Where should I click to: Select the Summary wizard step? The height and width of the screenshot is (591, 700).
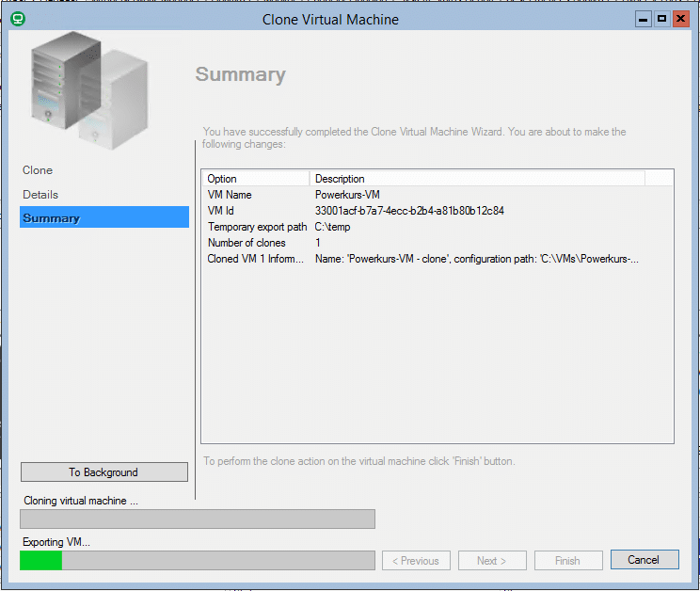[x=104, y=217]
